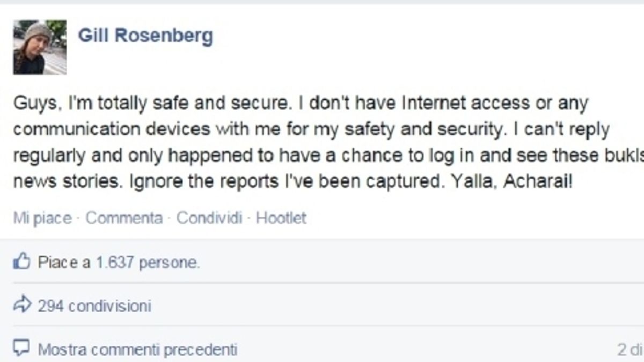
Task: Click the Hootlet link
Action: click(281, 218)
